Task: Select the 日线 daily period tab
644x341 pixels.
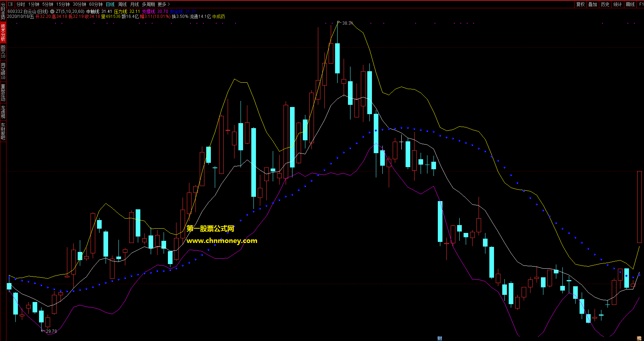Action: coord(110,4)
